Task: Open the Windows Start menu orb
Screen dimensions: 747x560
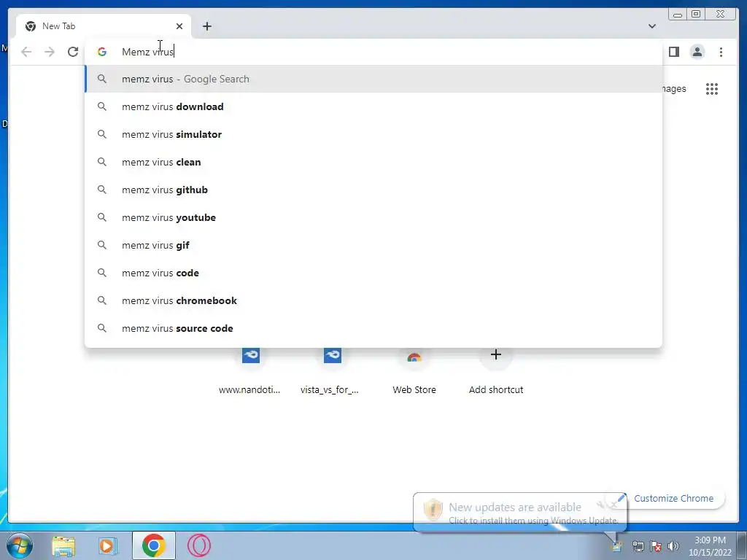Action: coord(20,545)
